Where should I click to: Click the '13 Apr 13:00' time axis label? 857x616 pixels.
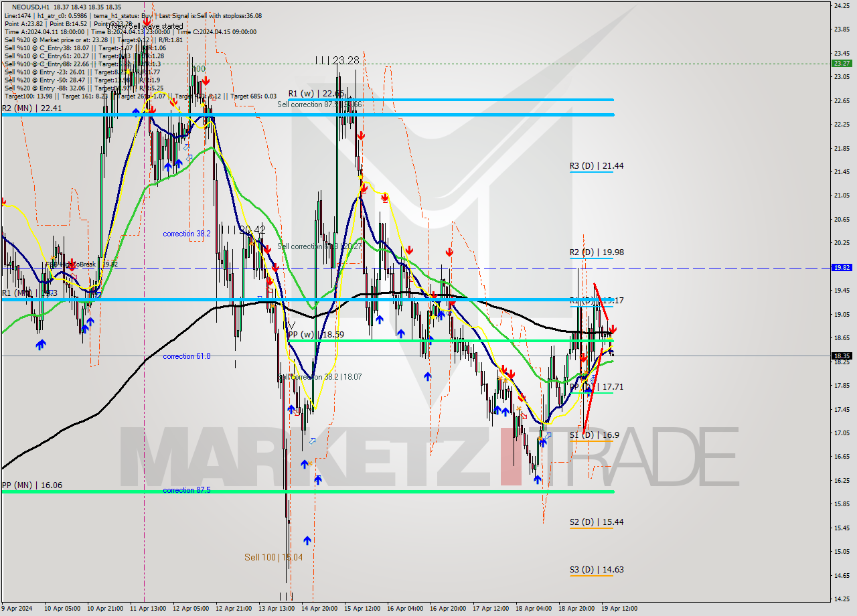(278, 609)
